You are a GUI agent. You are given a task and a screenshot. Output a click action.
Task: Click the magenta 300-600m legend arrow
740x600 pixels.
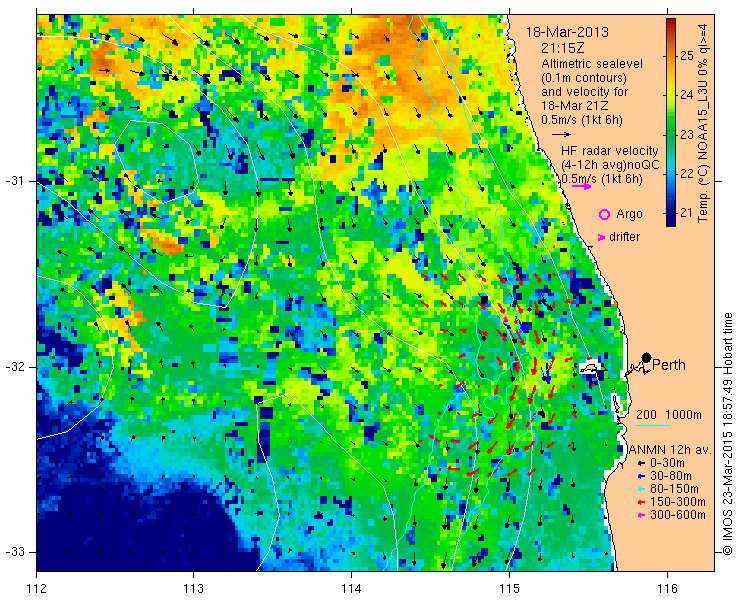coord(641,515)
